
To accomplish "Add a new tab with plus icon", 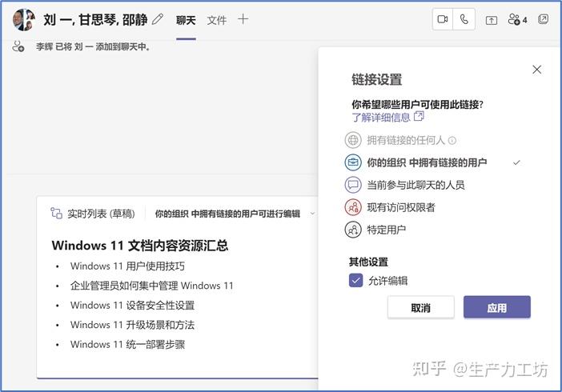I will [243, 19].
